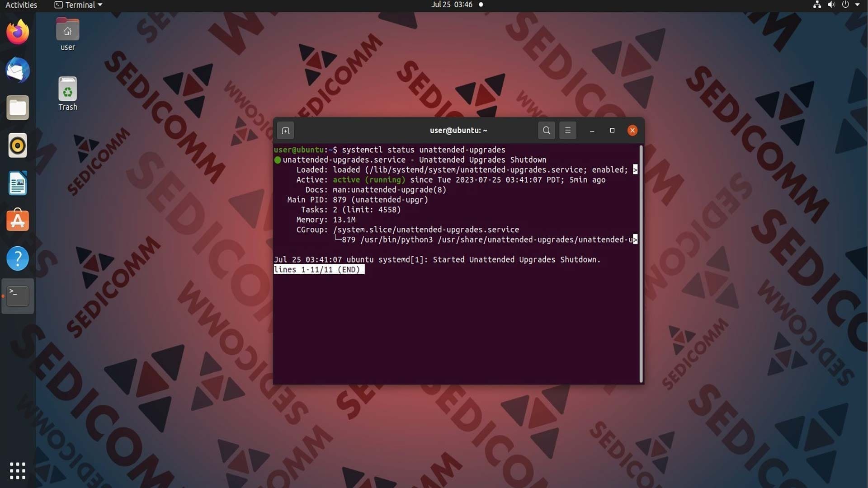Open the Help icon in dock

click(18, 258)
